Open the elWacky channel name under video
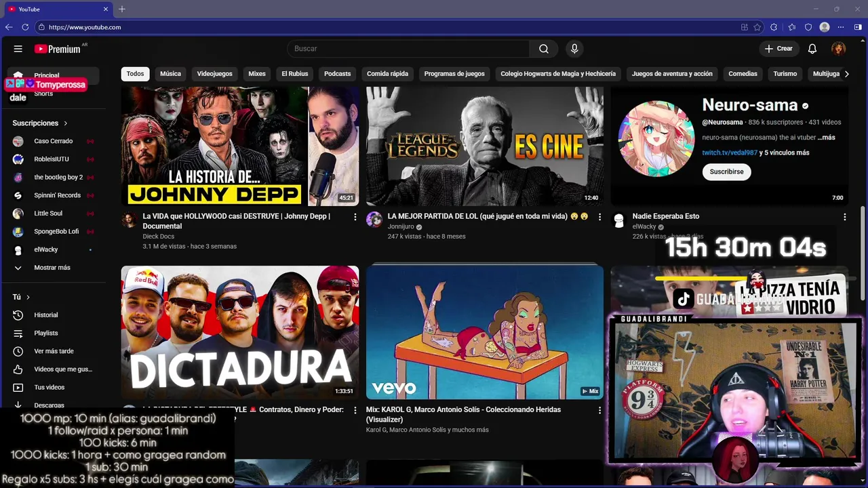 (x=644, y=226)
